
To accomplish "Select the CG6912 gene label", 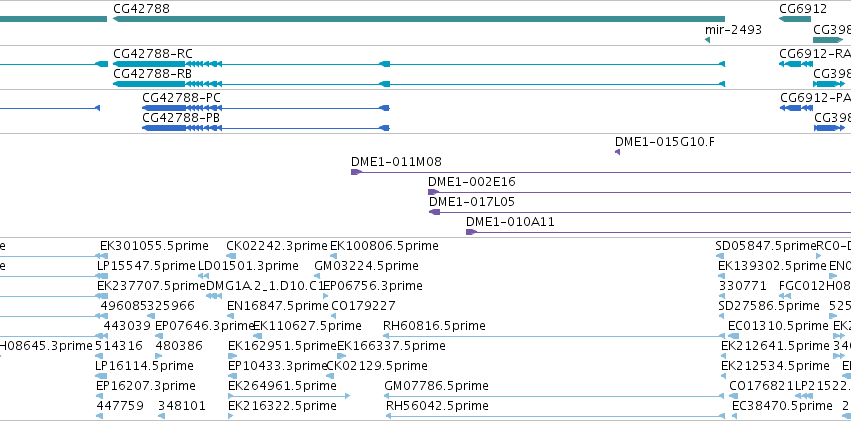I will pos(803,9).
